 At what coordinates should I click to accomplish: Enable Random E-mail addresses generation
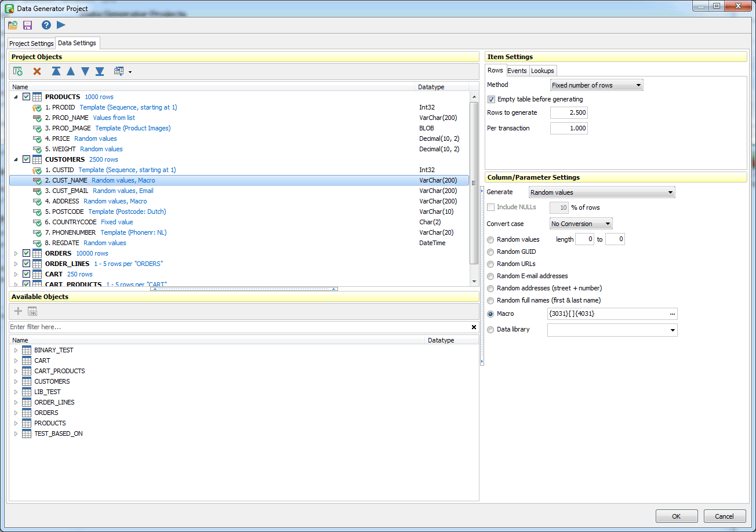coord(490,276)
